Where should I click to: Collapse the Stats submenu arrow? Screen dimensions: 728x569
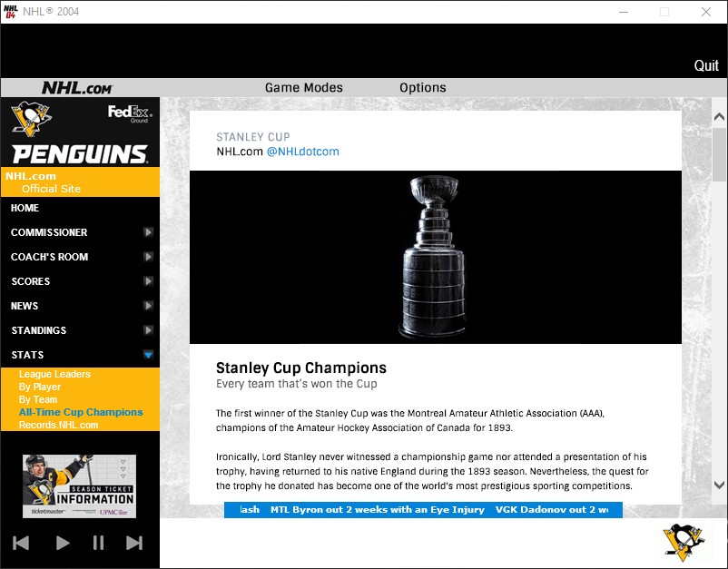click(148, 355)
